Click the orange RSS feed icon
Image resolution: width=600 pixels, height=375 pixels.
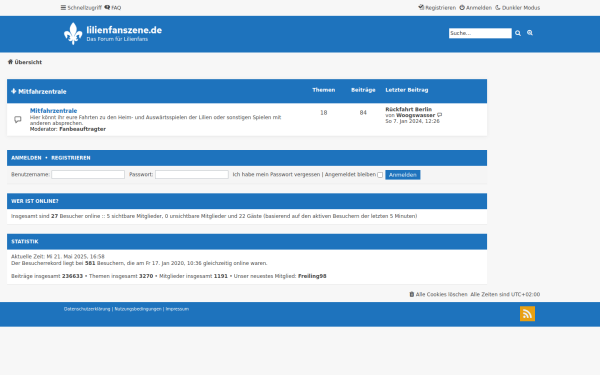pos(527,314)
